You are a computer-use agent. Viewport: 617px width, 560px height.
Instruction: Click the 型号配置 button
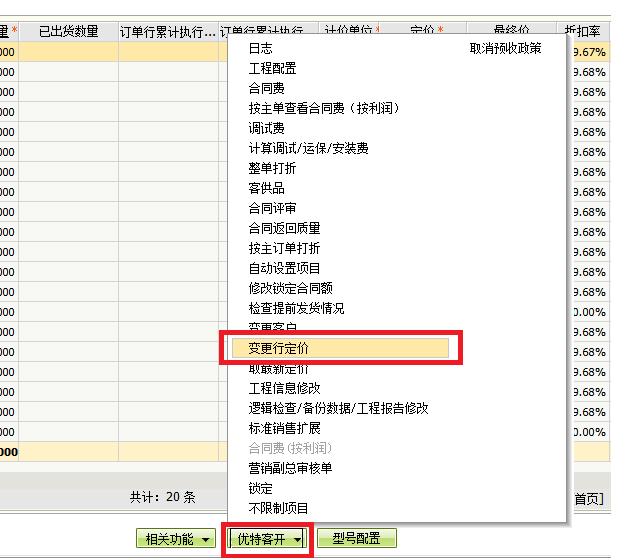(357, 538)
